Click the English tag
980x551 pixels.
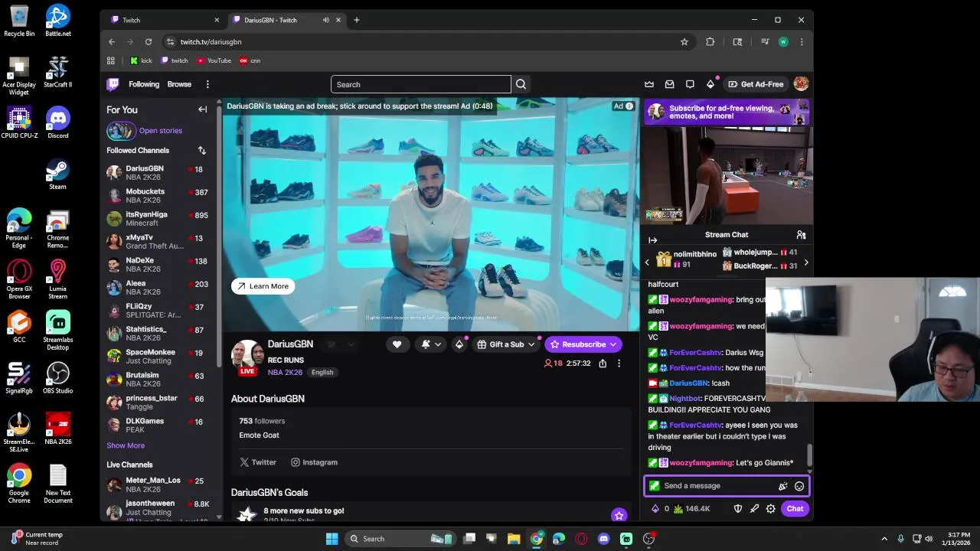pyautogui.click(x=322, y=373)
